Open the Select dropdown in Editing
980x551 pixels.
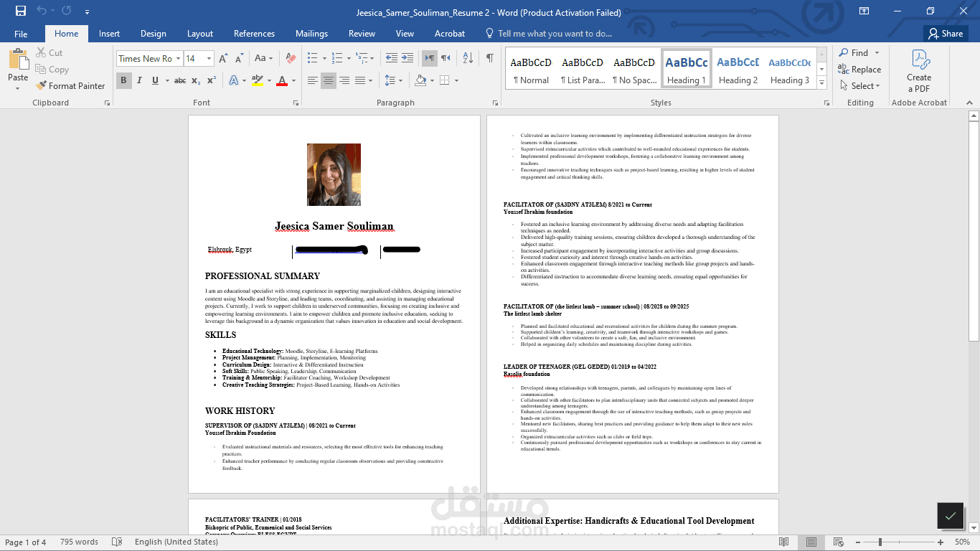[x=860, y=86]
